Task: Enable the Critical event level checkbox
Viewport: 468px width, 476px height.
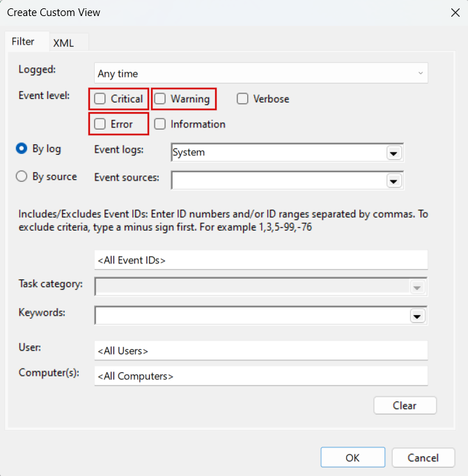Action: pos(100,99)
